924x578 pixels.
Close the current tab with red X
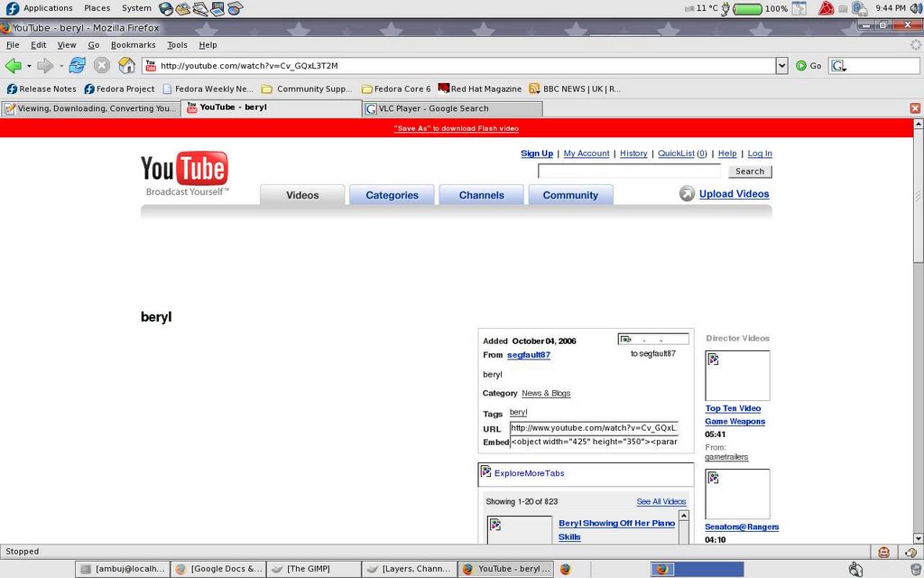pos(915,108)
